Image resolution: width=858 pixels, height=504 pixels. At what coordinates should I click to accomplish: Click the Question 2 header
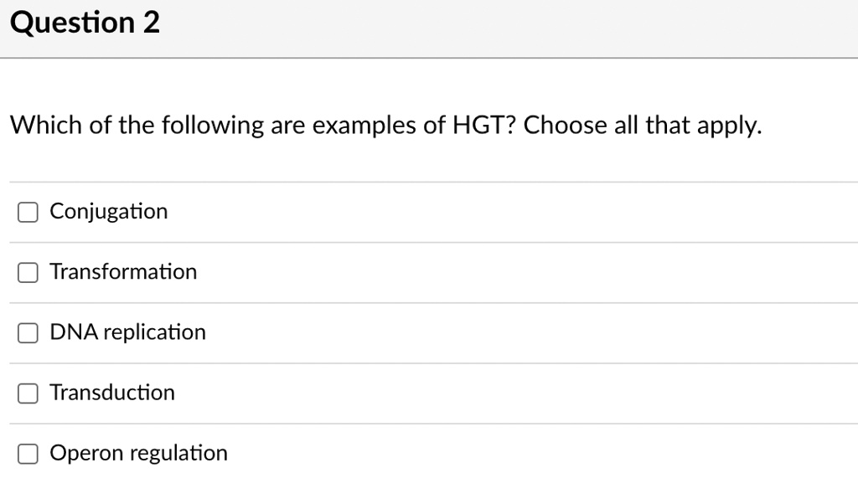click(84, 23)
